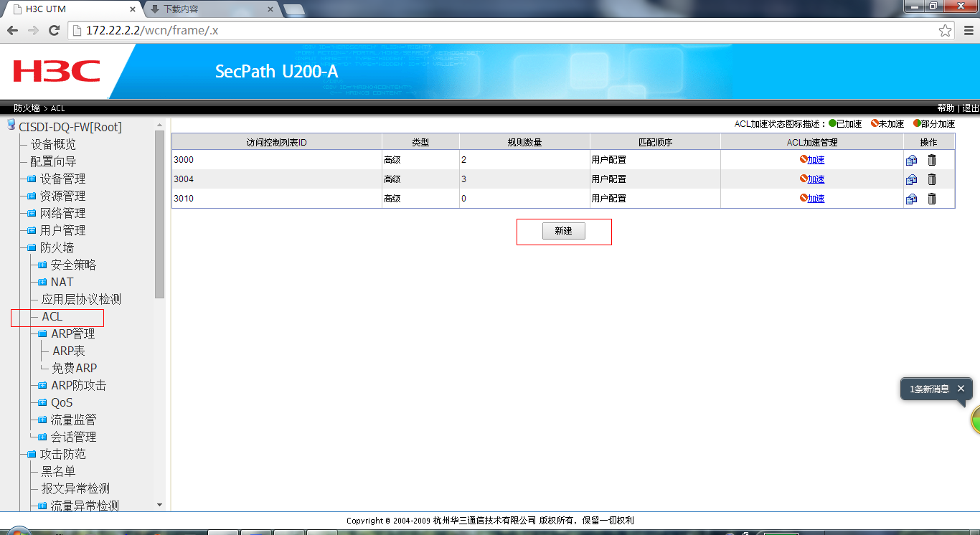The image size is (980, 535).
Task: Expand the NAT tree node
Action: click(42, 283)
